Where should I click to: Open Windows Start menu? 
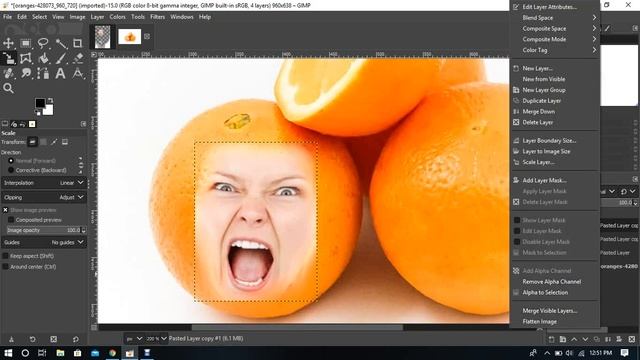click(8, 353)
